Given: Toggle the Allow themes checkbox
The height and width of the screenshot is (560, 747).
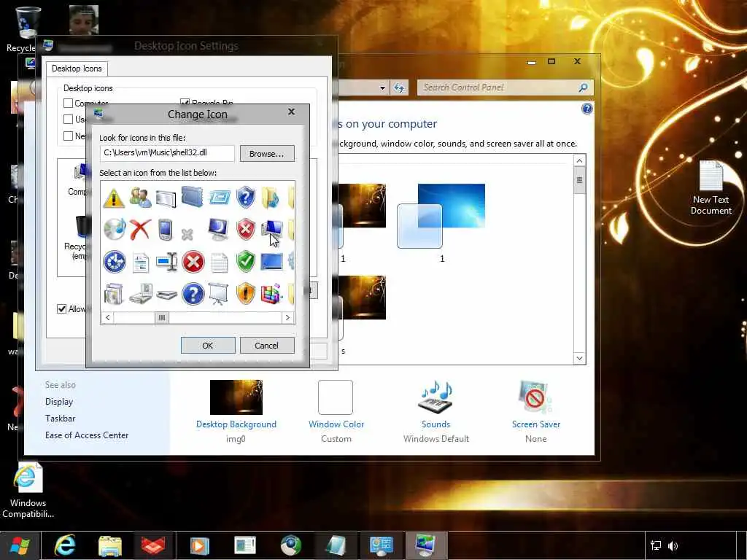Looking at the screenshot, I should 61,308.
